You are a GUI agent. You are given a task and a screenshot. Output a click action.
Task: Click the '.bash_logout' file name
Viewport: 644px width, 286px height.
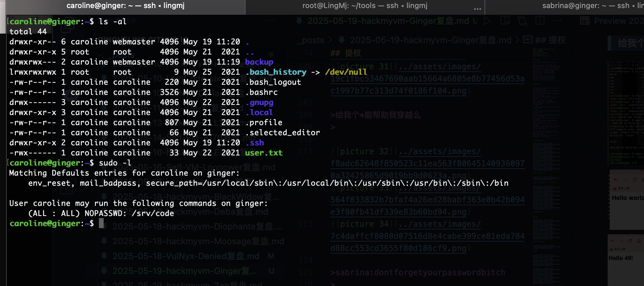point(273,82)
